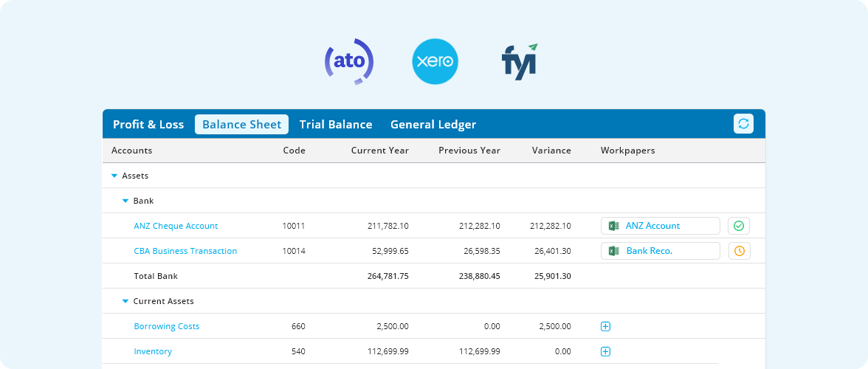The height and width of the screenshot is (369, 868).
Task: Click the refresh sync icon button
Action: point(743,123)
